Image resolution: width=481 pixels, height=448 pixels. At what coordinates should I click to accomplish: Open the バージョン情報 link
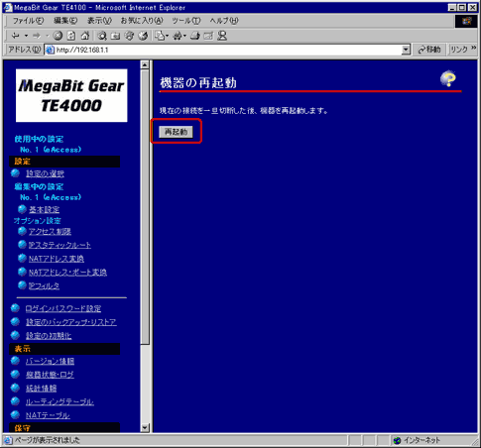pyautogui.click(x=50, y=361)
